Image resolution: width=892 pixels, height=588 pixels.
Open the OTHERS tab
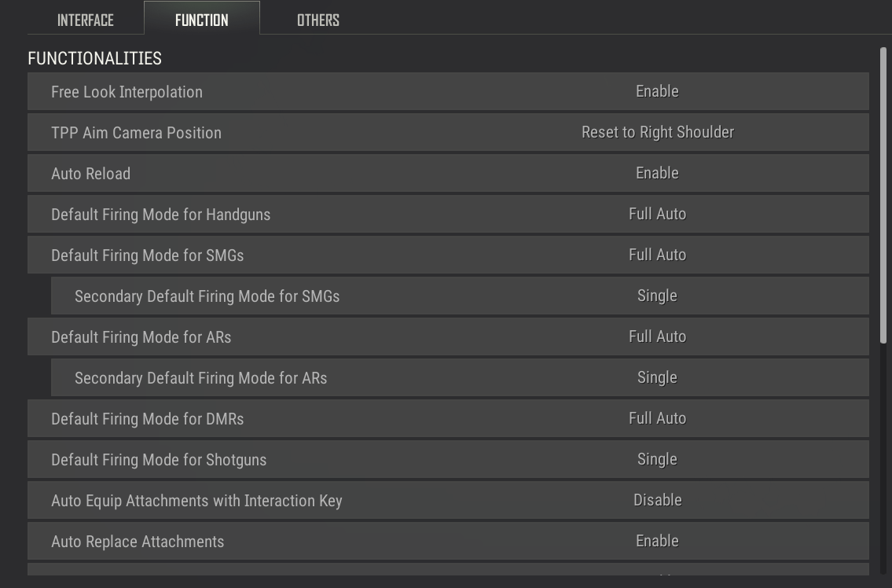(x=318, y=20)
